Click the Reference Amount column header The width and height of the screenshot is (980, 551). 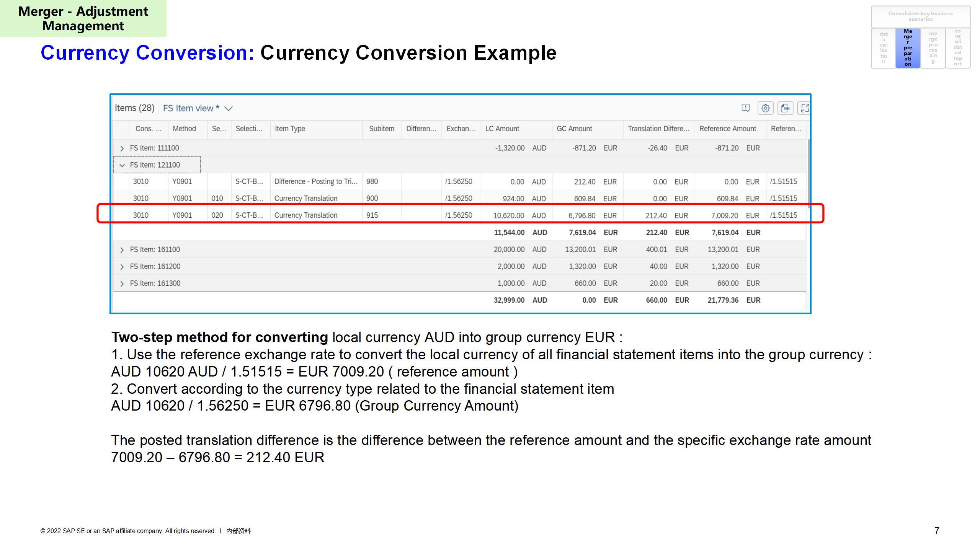pyautogui.click(x=727, y=129)
